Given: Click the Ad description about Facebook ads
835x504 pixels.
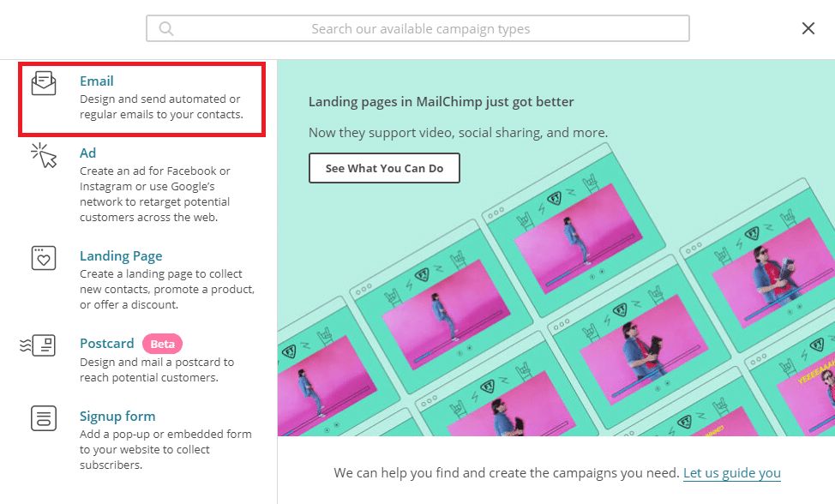Looking at the screenshot, I should [155, 195].
